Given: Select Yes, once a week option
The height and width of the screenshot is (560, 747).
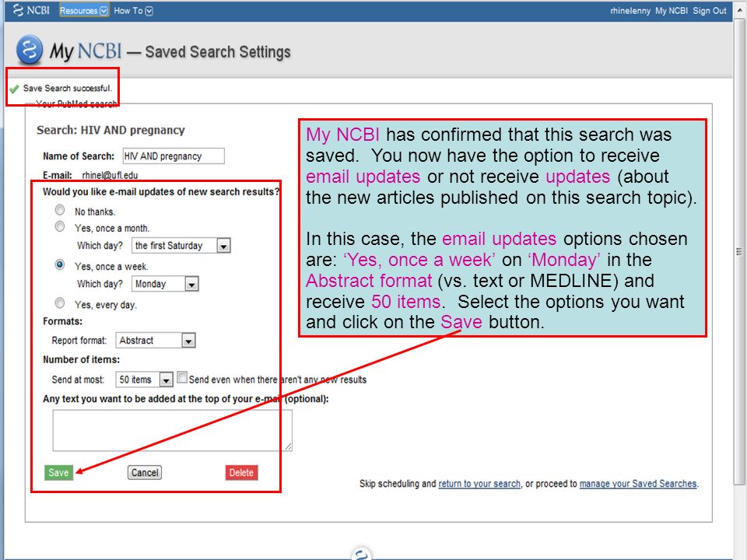Looking at the screenshot, I should (60, 264).
